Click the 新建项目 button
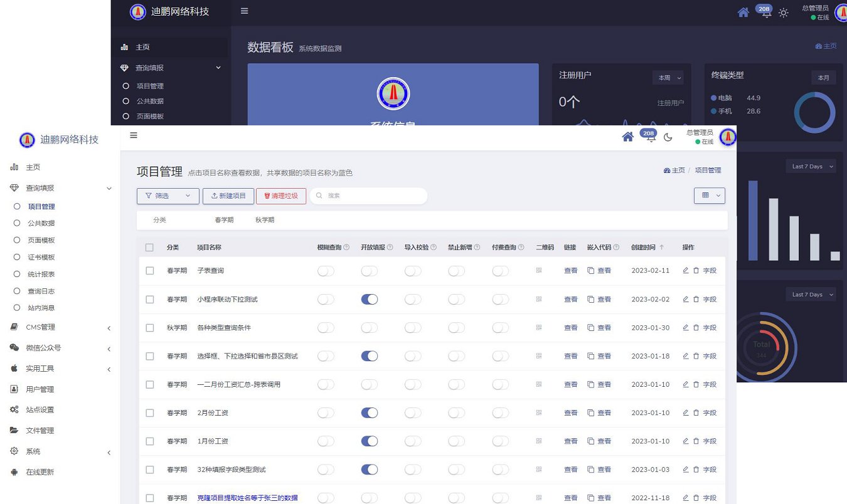The width and height of the screenshot is (847, 504). (228, 196)
